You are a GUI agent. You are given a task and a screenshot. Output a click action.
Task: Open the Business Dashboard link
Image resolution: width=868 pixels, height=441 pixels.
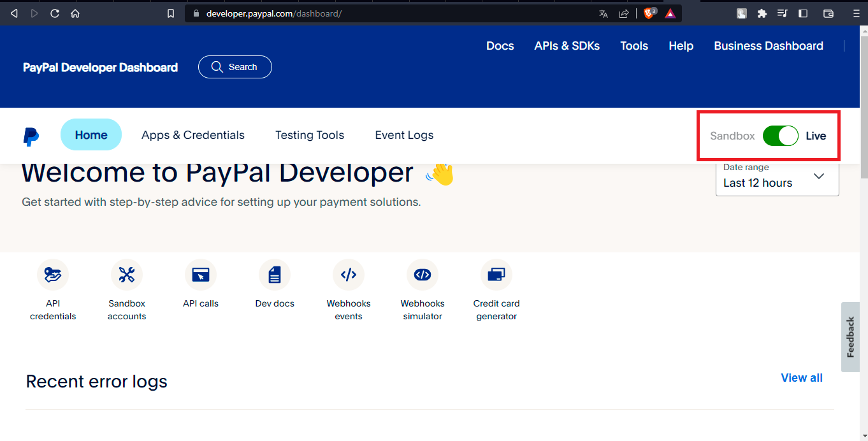[769, 46]
